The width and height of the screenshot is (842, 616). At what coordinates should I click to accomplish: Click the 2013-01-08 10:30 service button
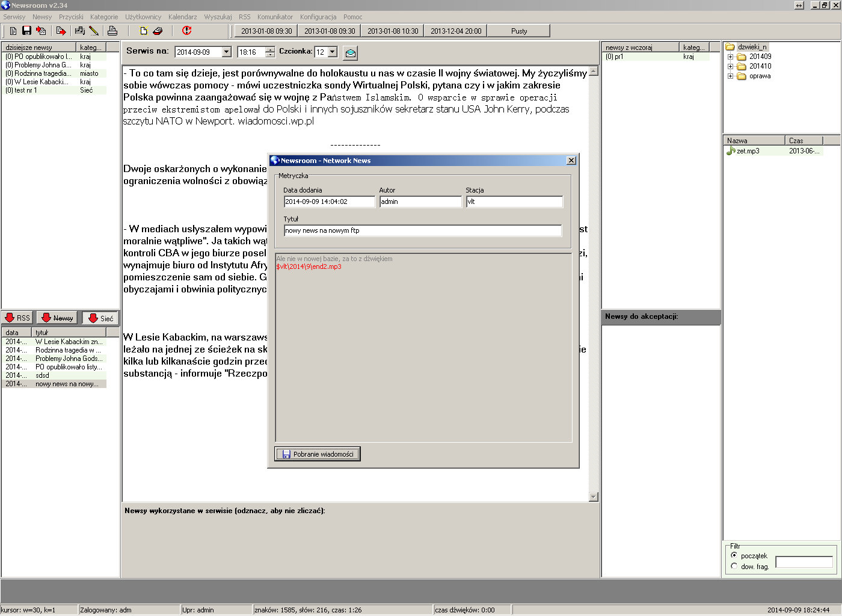click(392, 31)
